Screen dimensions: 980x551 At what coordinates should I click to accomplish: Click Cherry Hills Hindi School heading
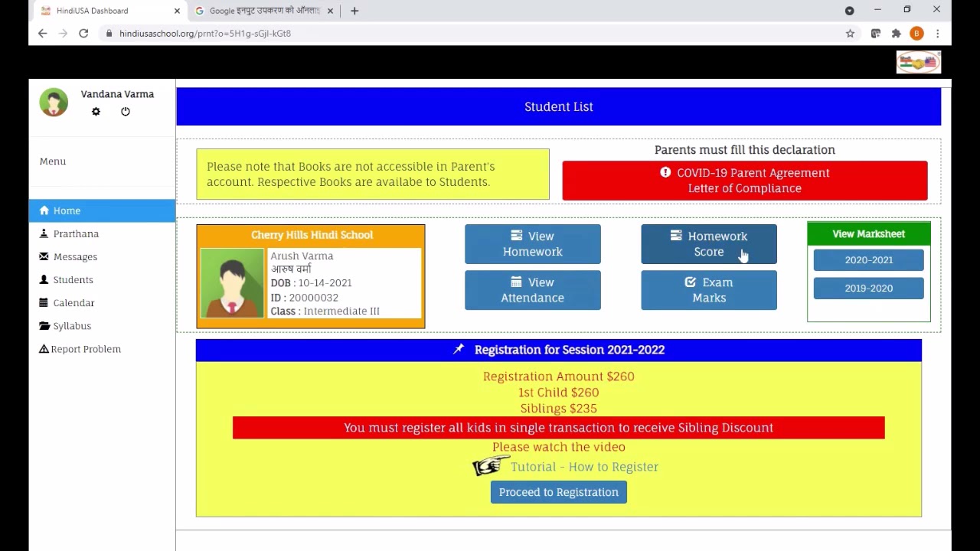[x=312, y=235]
